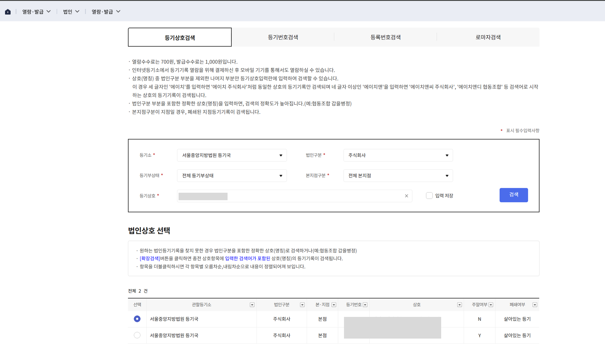605x364 pixels.
Task: Open 상호 column filter icon
Action: (459, 305)
